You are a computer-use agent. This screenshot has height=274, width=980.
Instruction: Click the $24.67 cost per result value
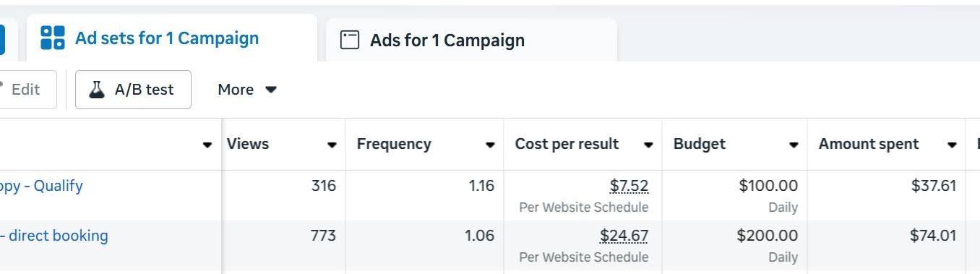pyautogui.click(x=624, y=236)
